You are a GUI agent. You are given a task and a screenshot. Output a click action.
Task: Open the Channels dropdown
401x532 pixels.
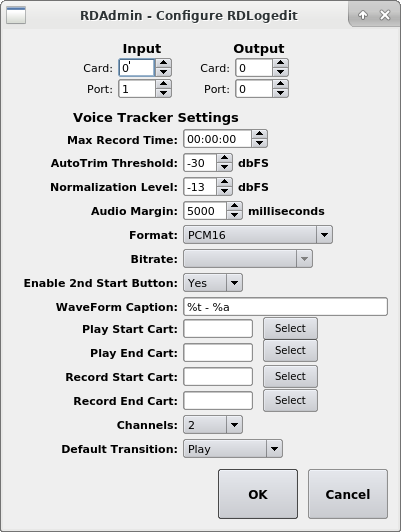(x=213, y=425)
